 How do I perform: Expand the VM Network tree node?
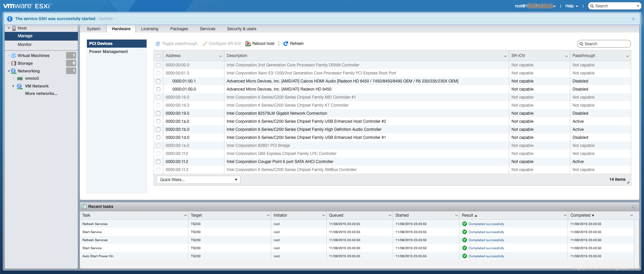pos(13,86)
